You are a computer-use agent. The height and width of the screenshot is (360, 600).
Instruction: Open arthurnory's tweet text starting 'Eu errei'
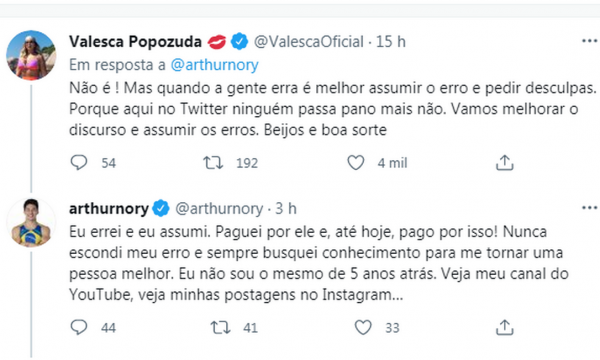click(318, 263)
